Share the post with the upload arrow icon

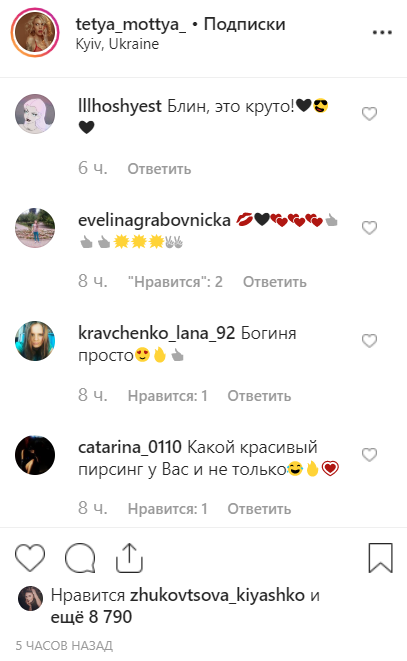[129, 558]
